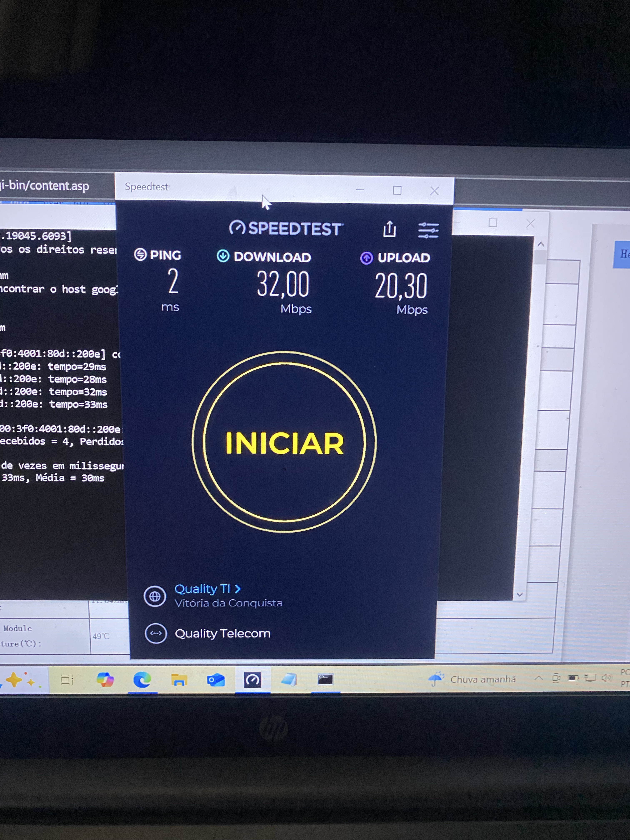The height and width of the screenshot is (840, 630).
Task: Open Outlook from the taskbar
Action: 216,680
